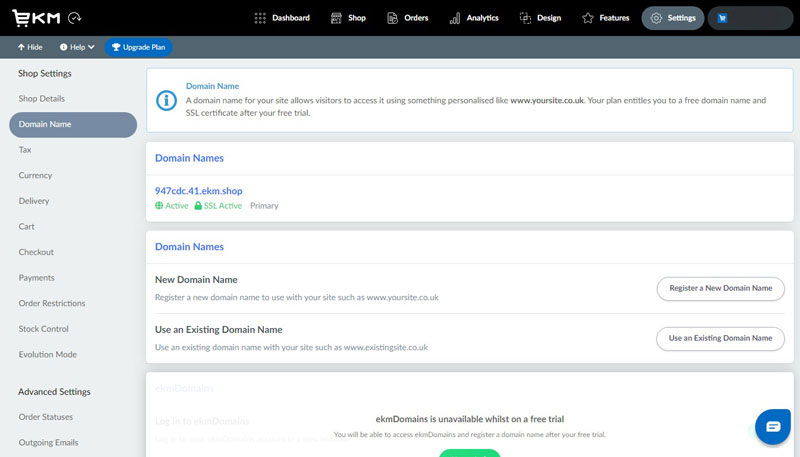Open the Analytics menu

(474, 18)
